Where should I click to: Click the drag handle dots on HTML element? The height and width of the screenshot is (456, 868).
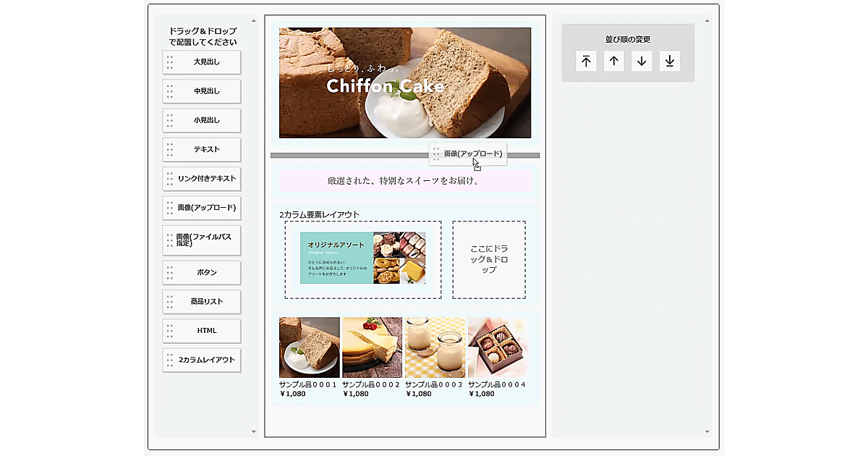[170, 331]
